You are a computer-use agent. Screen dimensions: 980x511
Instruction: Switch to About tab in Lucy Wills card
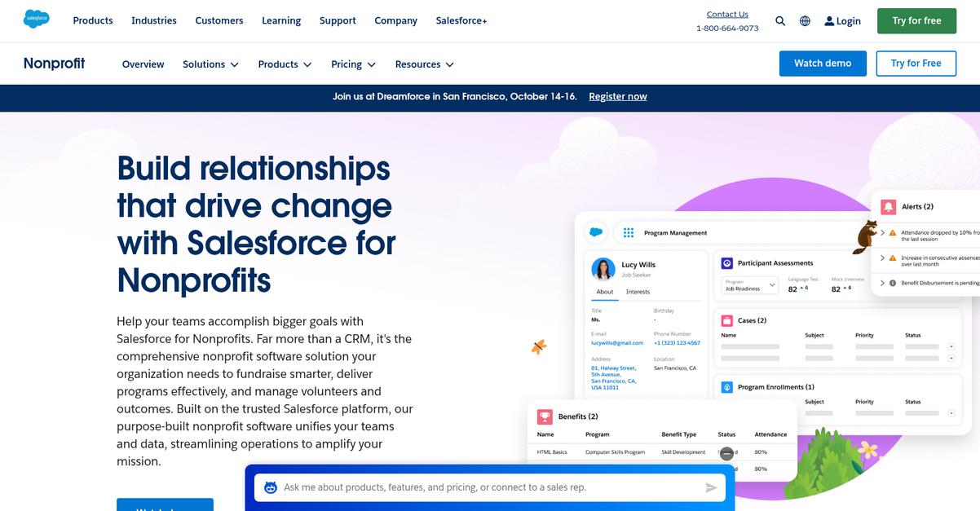[x=605, y=292]
